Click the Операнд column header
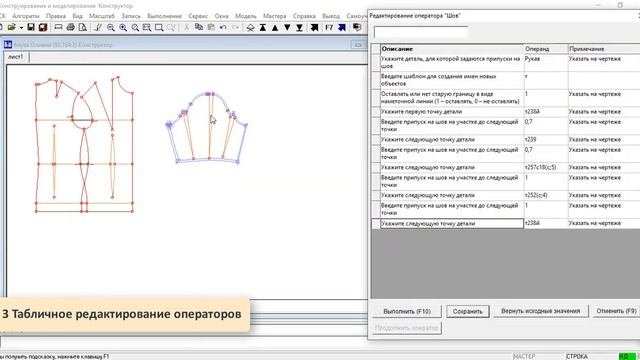Screen dimensions: 640x360 546,49
